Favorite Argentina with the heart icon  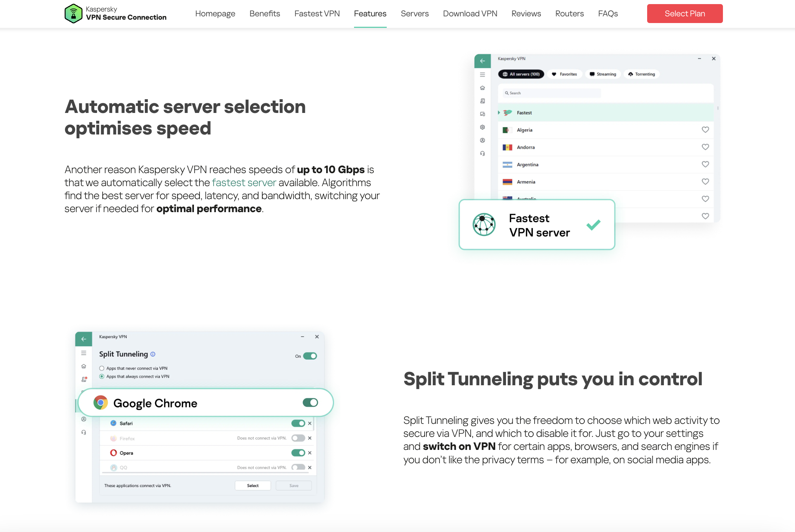pos(705,164)
